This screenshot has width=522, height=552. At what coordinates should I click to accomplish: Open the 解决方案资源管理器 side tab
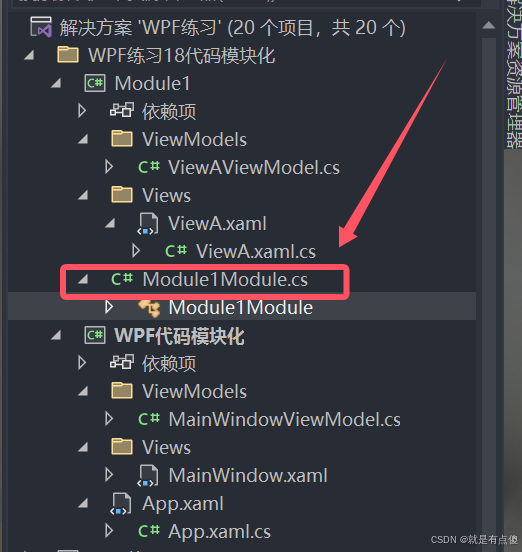click(514, 72)
